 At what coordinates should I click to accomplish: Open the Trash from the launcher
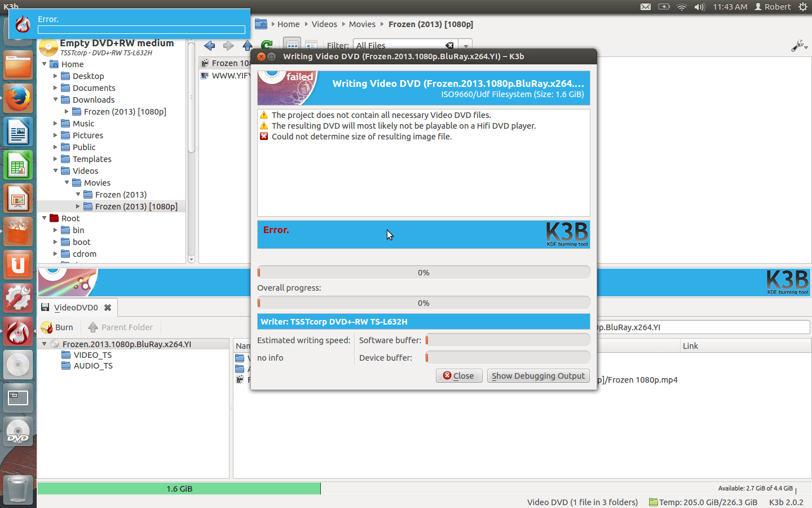18,489
